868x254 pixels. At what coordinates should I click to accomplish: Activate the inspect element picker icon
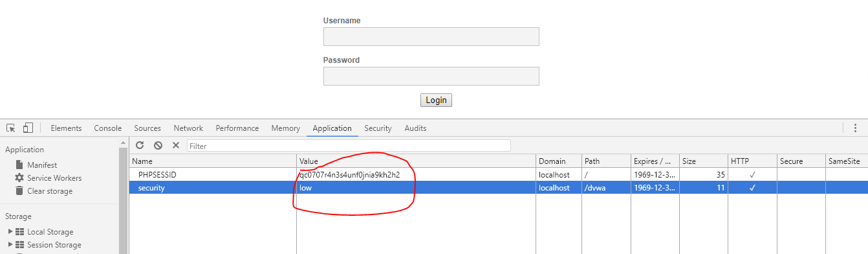click(11, 128)
